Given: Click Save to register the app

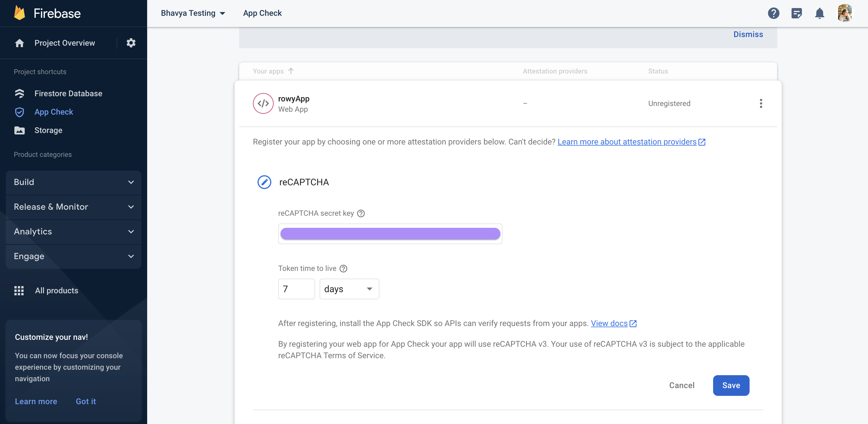Looking at the screenshot, I should coord(731,385).
